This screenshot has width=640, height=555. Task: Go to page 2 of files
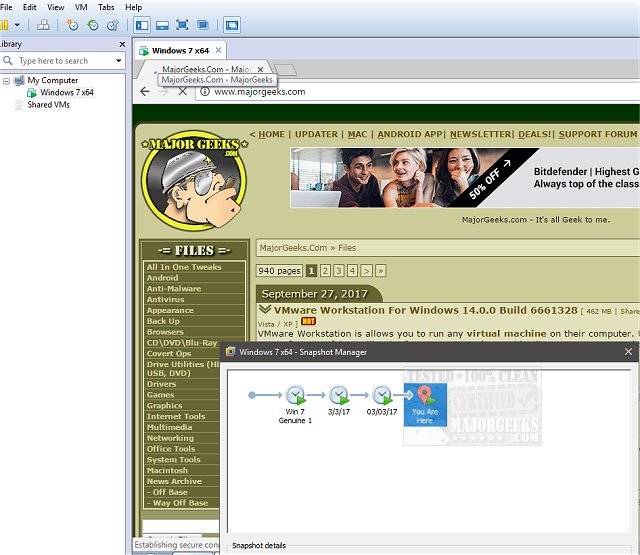[x=325, y=271]
